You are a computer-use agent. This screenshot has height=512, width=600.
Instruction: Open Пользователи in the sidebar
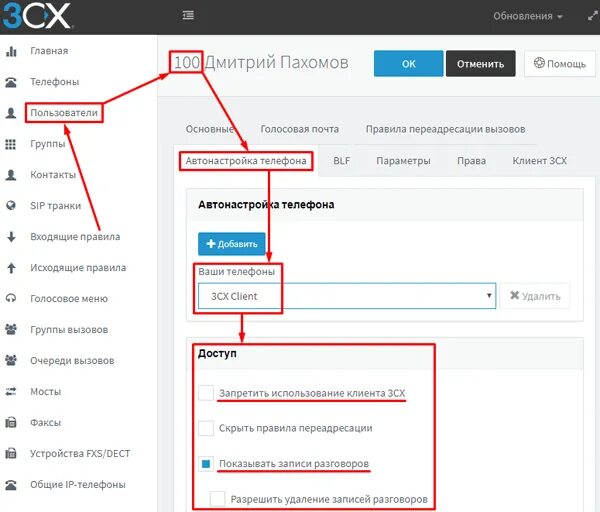tap(64, 113)
